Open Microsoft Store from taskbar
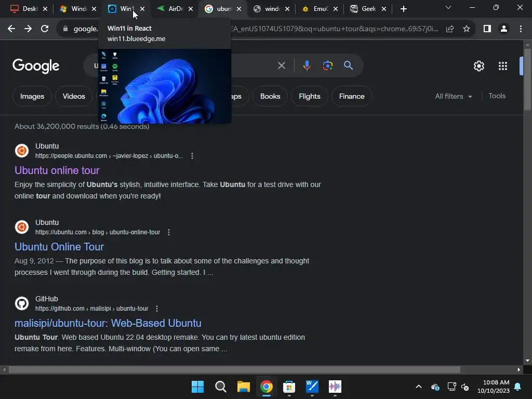Image resolution: width=532 pixels, height=399 pixels. (x=289, y=387)
